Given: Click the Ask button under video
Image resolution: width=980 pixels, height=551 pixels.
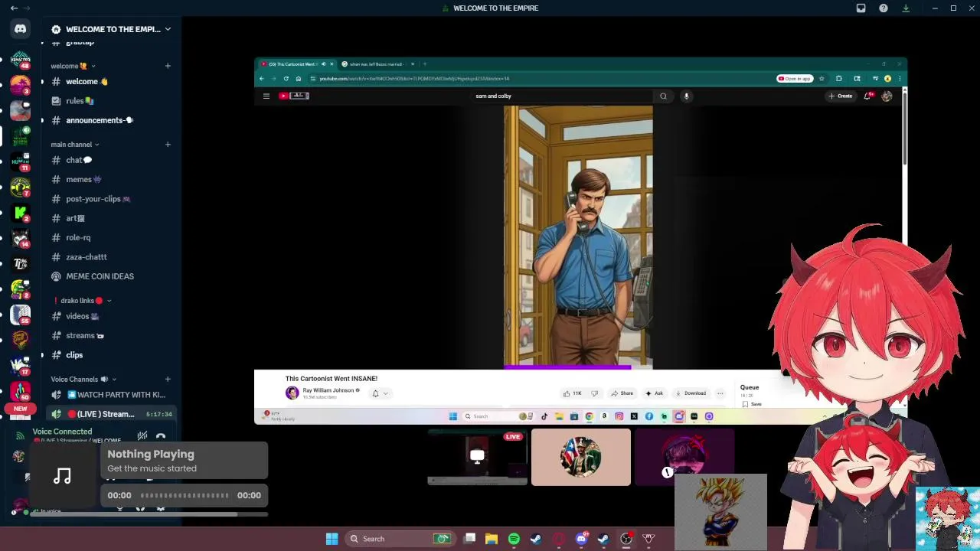Looking at the screenshot, I should 654,393.
